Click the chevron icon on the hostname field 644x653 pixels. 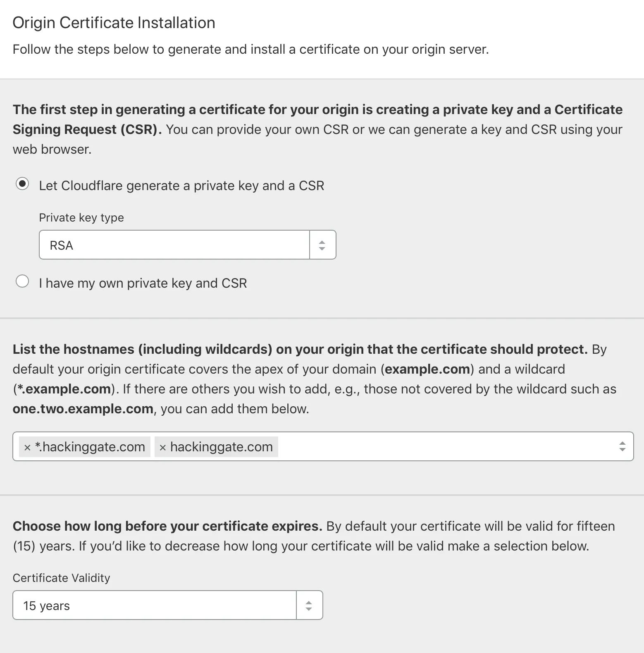[x=622, y=446]
